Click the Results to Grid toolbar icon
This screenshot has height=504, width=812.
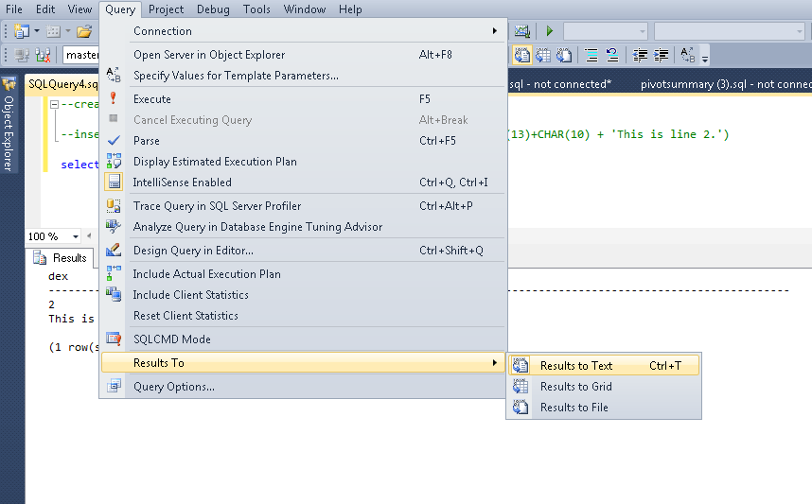coord(543,55)
